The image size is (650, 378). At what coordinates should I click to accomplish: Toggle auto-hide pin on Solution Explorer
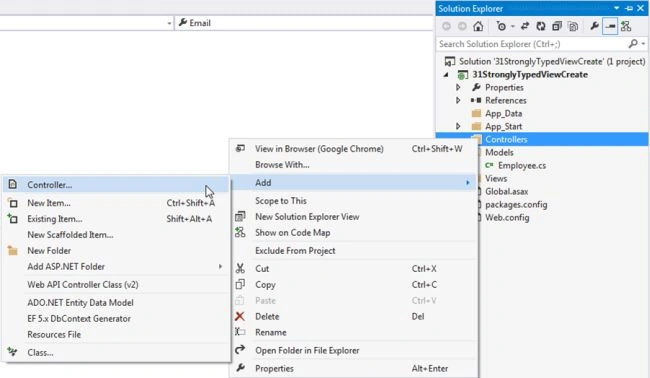click(x=629, y=8)
